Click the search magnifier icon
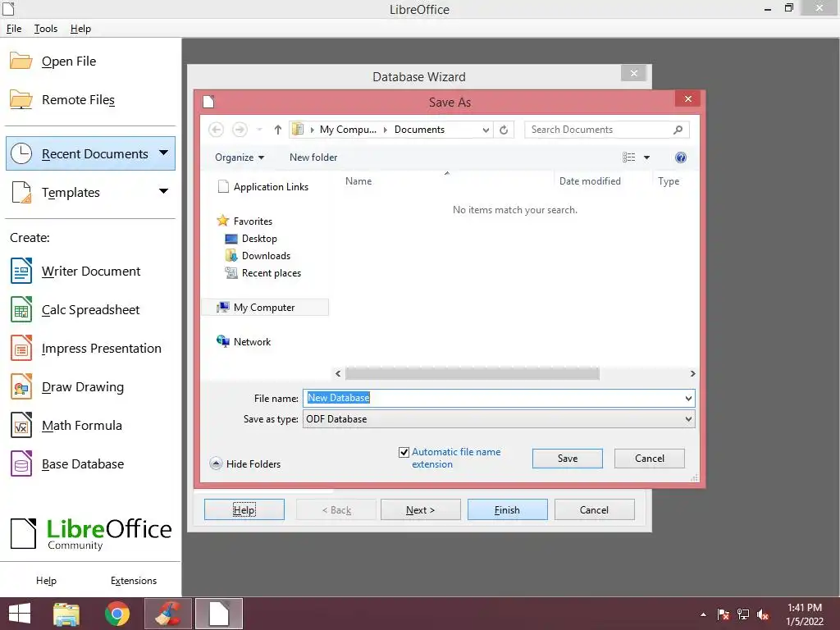The image size is (840, 630). 678,130
